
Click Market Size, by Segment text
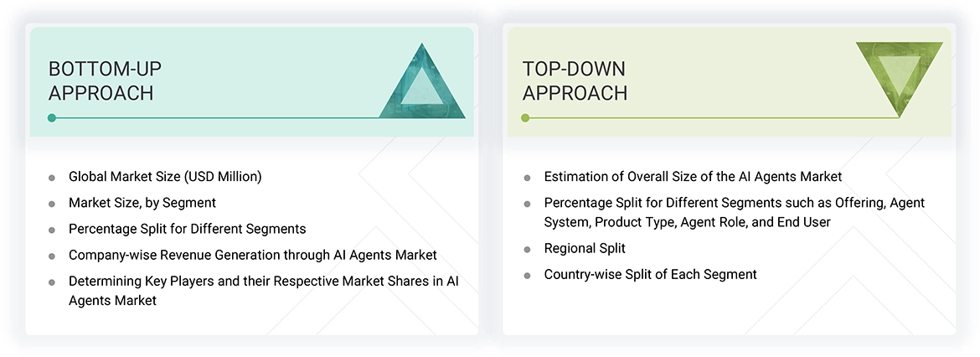[142, 203]
